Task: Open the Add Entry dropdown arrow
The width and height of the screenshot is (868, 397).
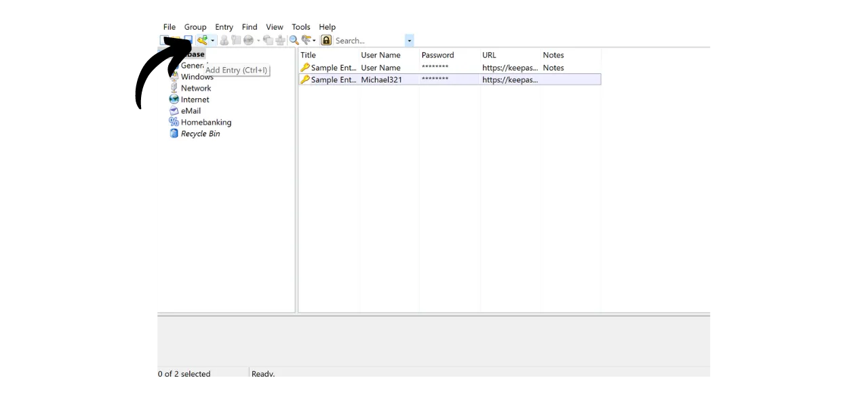Action: pos(212,40)
